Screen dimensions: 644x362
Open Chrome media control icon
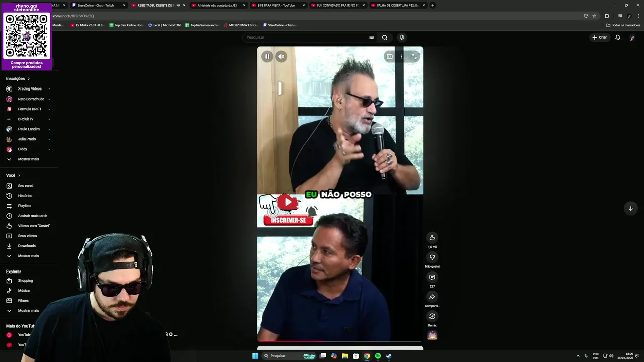pos(620,16)
